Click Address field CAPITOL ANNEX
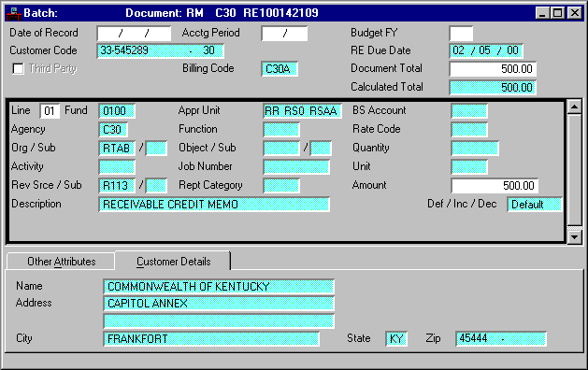Image resolution: width=588 pixels, height=370 pixels. click(x=219, y=304)
